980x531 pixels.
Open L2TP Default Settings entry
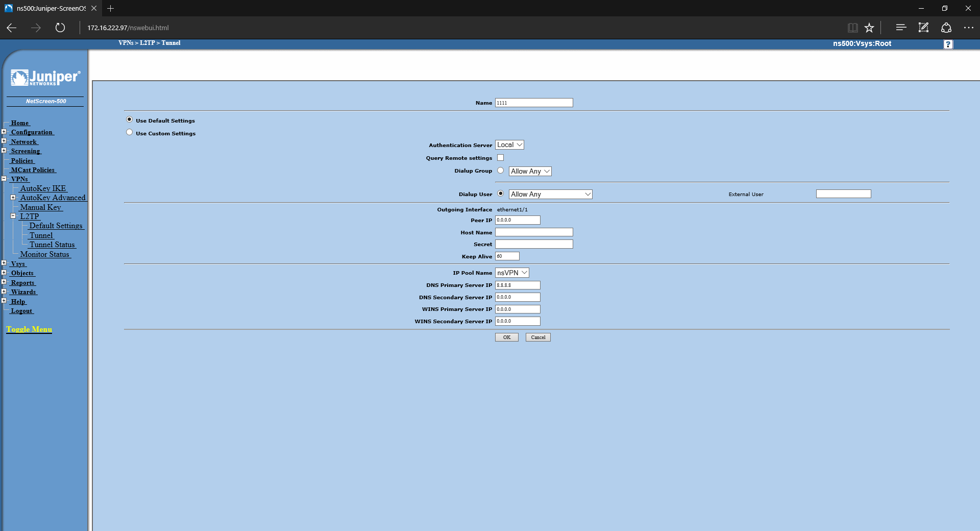tap(56, 226)
